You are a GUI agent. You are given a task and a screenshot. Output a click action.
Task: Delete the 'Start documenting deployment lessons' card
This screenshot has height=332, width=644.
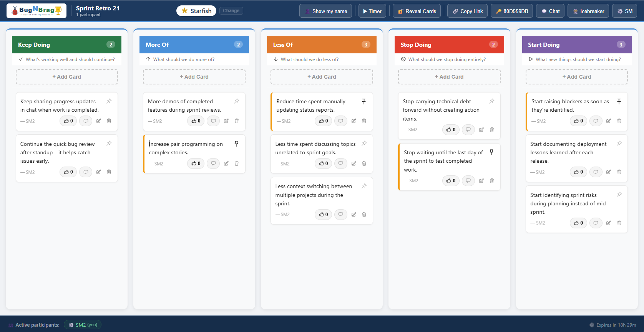(x=619, y=172)
